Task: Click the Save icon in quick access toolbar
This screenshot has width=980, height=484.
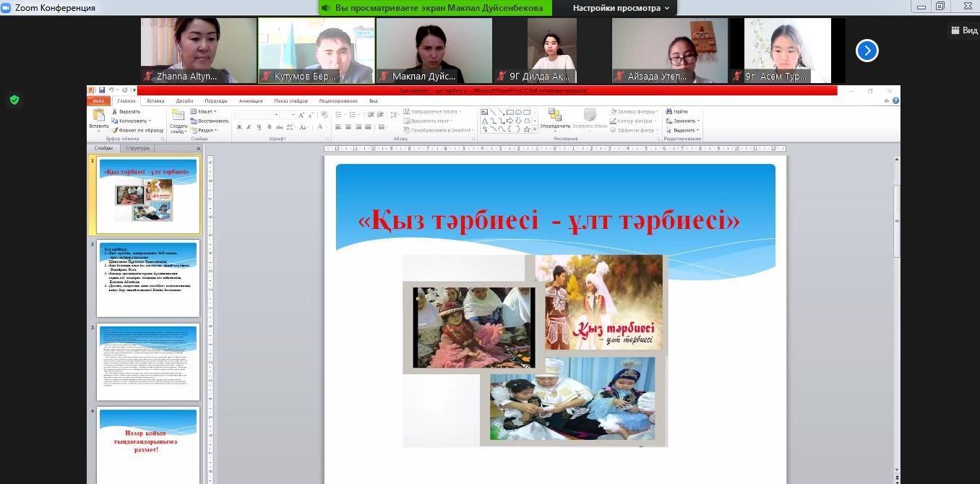Action: pos(102,90)
